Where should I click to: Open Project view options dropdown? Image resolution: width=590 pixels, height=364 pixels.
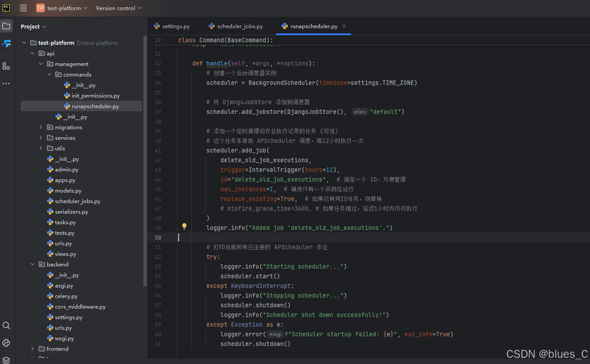pos(33,27)
